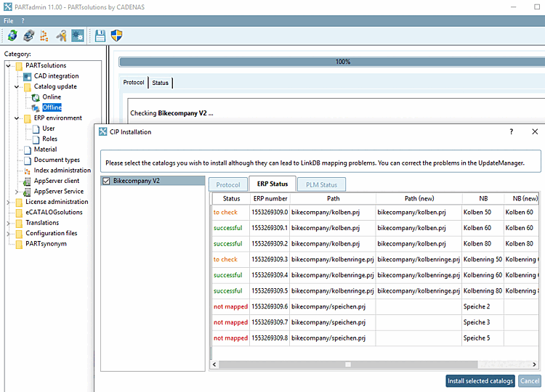This screenshot has height=392, width=545.
Task: Click the shield administrator toolbar icon
Action: [x=116, y=36]
